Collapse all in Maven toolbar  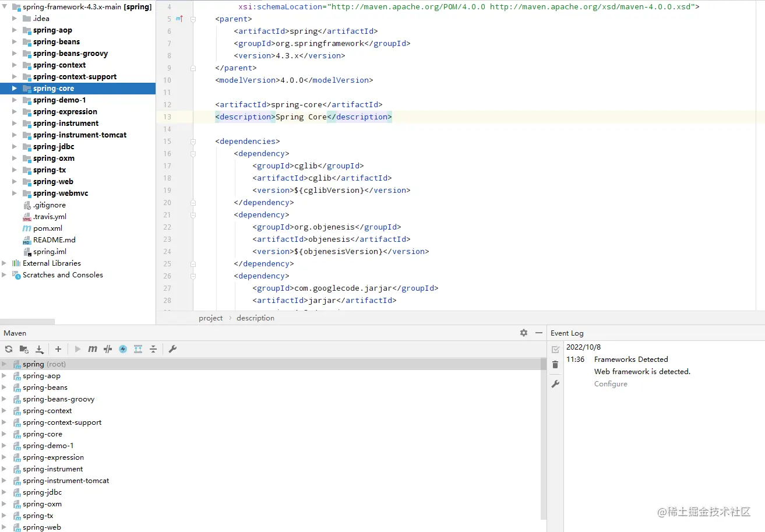click(x=153, y=349)
